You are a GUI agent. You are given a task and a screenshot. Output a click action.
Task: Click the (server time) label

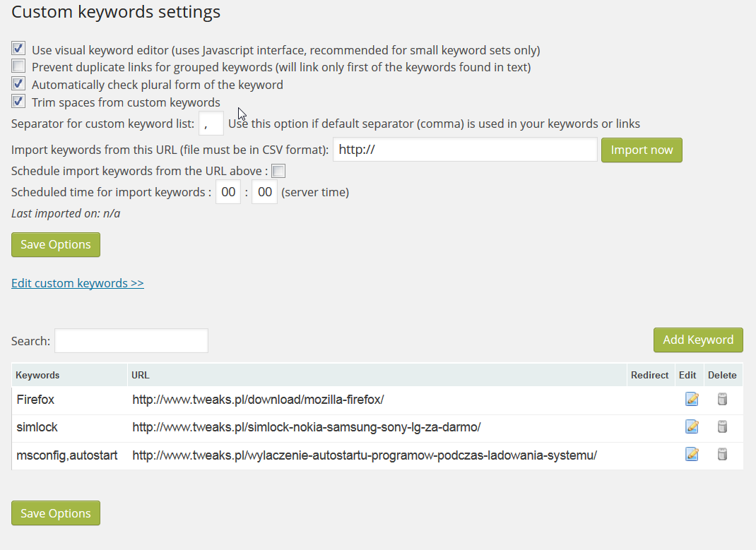(x=315, y=192)
